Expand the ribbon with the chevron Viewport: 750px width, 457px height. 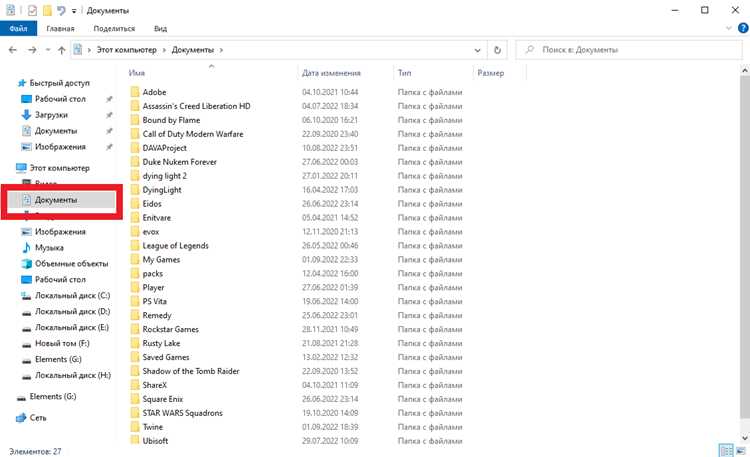tap(728, 28)
